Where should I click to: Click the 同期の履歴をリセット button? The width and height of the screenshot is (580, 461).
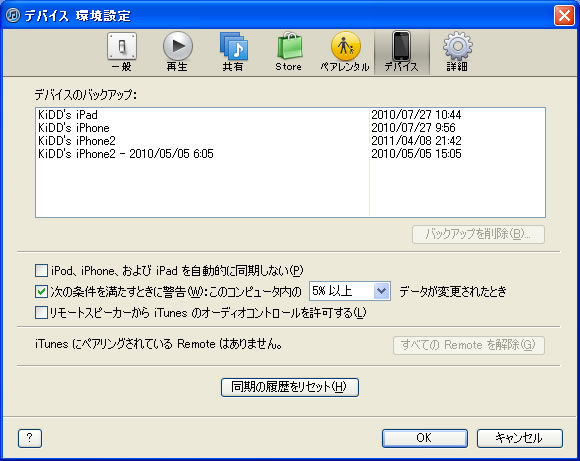(x=290, y=387)
